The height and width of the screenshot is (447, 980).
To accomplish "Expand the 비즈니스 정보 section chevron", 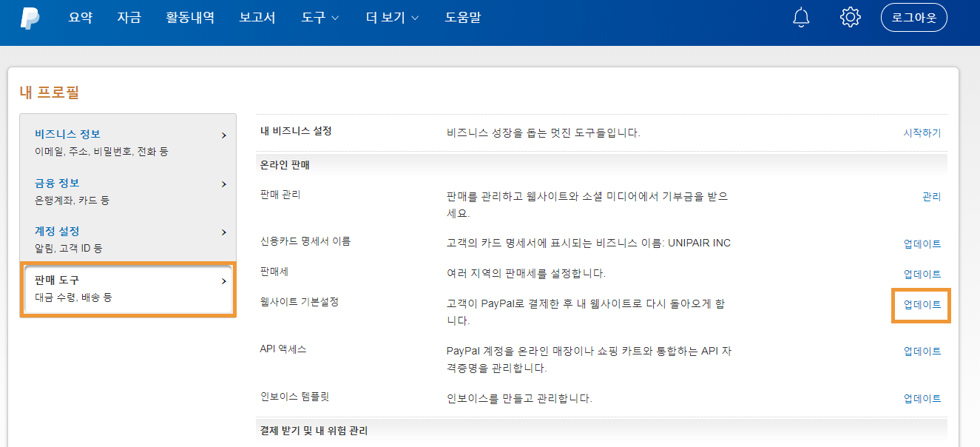I will [223, 135].
